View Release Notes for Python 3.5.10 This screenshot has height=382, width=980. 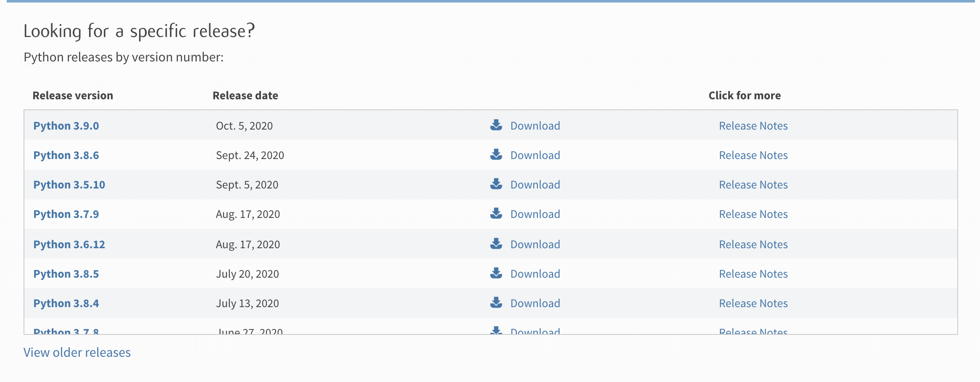point(753,185)
